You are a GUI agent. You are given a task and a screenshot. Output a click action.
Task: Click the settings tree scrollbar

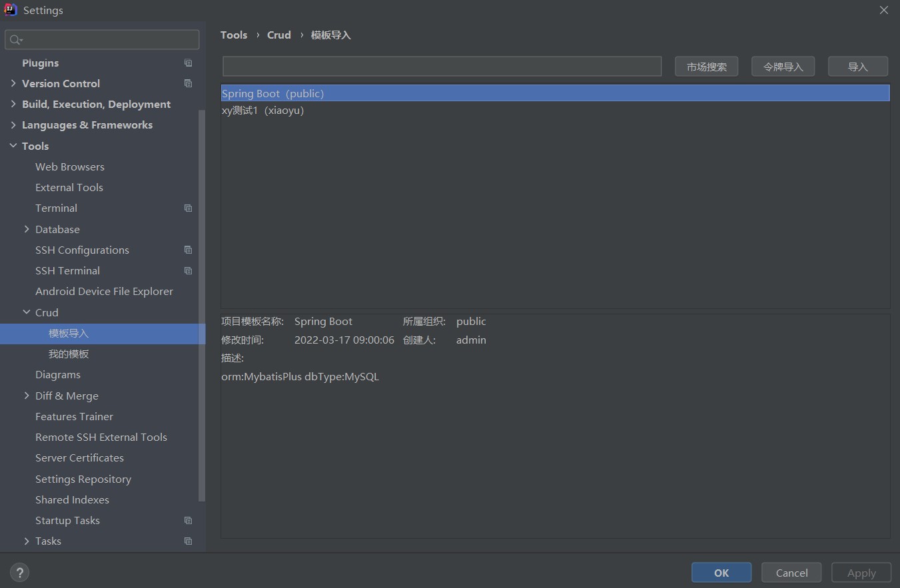[202, 306]
